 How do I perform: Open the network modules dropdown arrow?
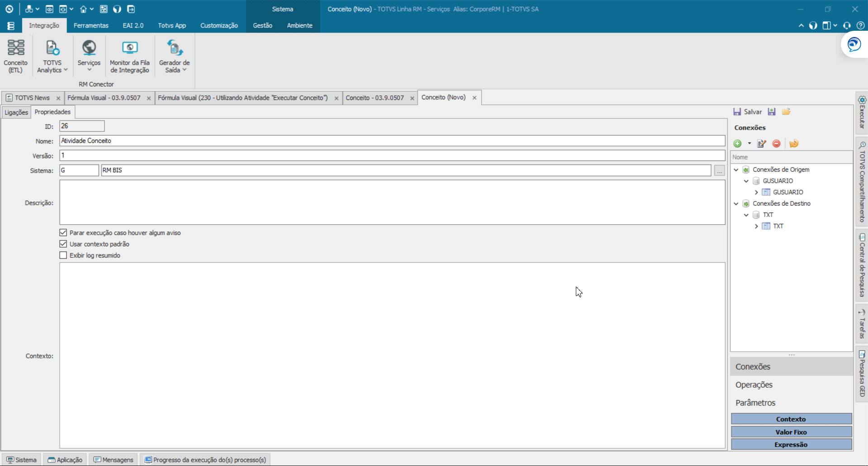[x=38, y=9]
